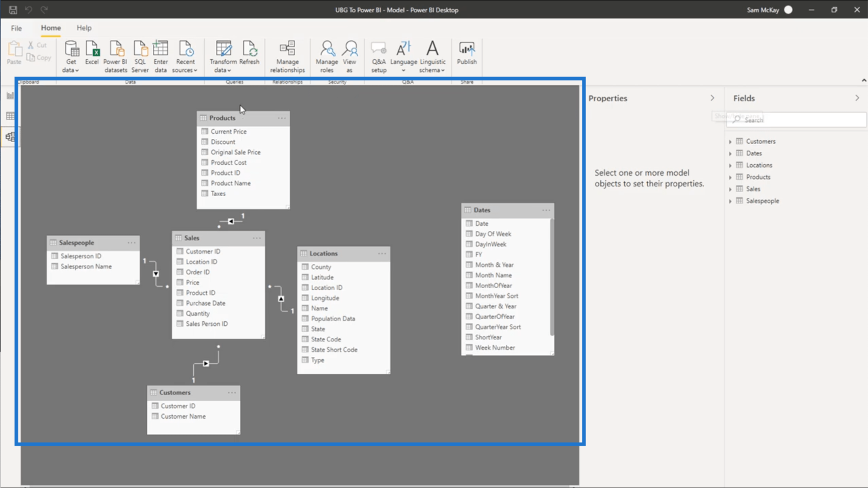Click the Dates table vertical scrollbar
868x488 pixels.
(x=552, y=277)
